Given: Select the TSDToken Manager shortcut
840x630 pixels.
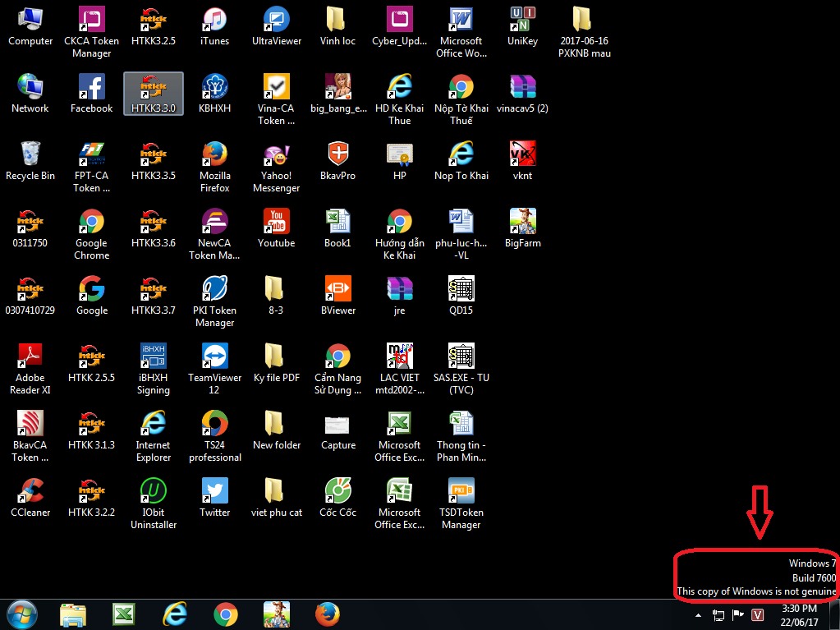Looking at the screenshot, I should pyautogui.click(x=461, y=504).
